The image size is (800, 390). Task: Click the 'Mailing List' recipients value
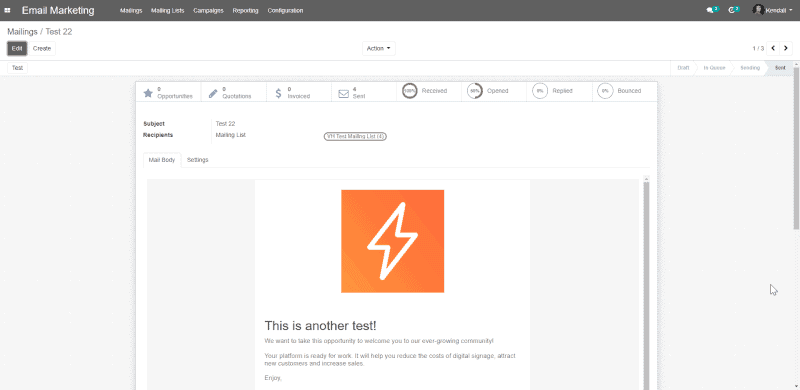(231, 135)
